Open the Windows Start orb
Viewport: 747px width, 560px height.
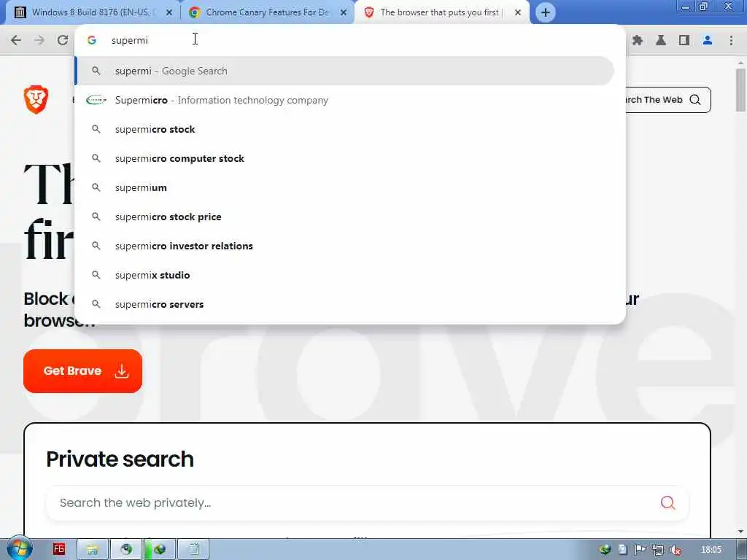click(19, 549)
